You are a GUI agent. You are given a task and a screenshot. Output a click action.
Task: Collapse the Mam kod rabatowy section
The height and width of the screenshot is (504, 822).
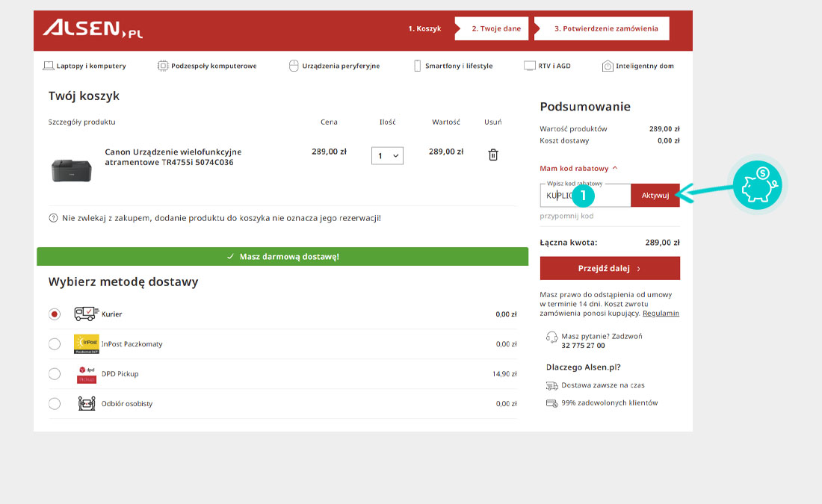[x=578, y=169]
